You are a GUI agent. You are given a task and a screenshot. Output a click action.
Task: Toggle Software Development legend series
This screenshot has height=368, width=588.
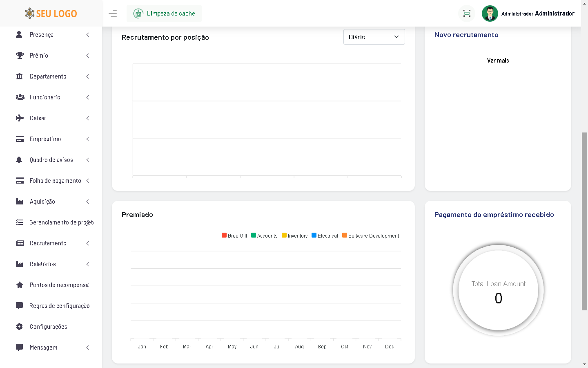tap(370, 236)
